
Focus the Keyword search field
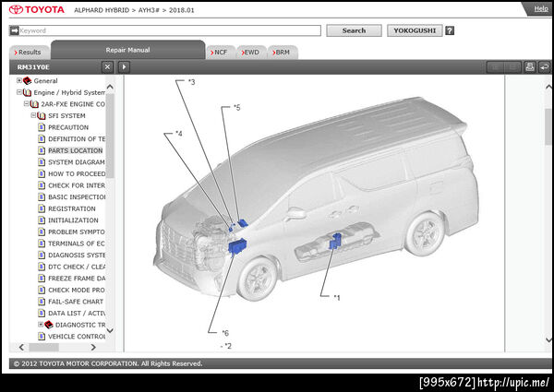tap(170, 30)
